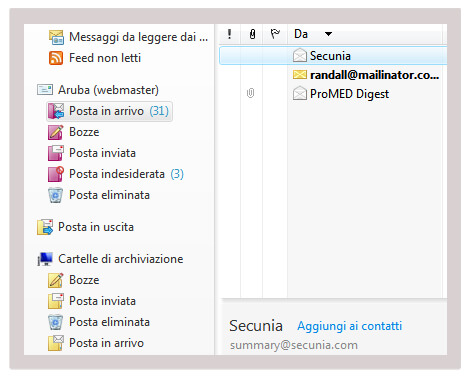Click the Da column header label

(301, 34)
